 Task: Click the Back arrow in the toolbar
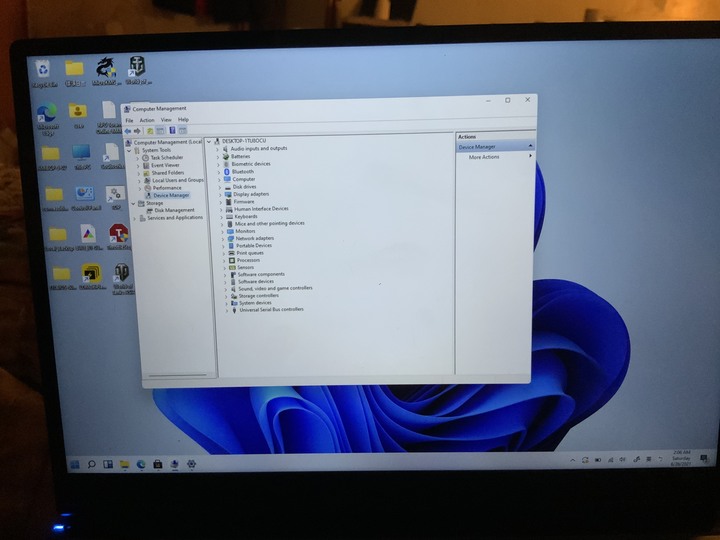tap(128, 131)
